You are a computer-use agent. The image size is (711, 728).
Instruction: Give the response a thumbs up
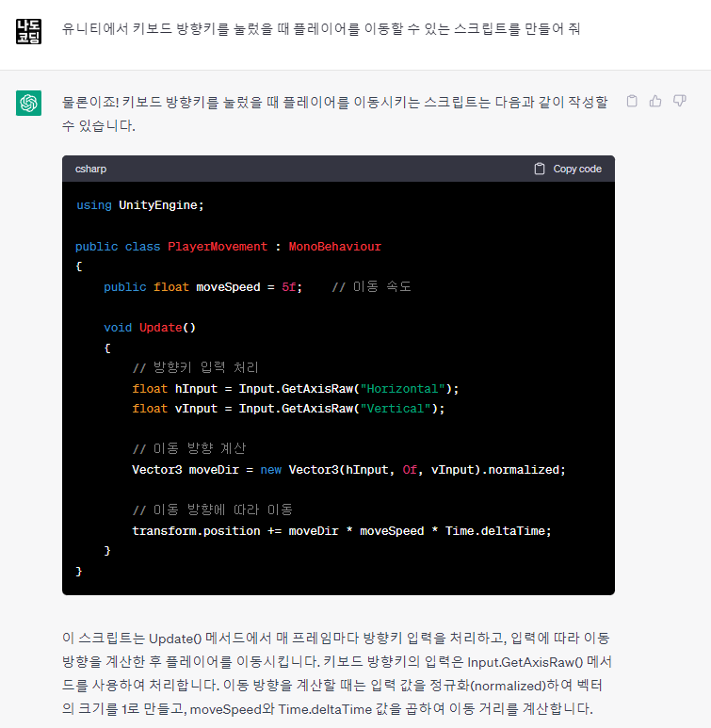click(x=655, y=101)
